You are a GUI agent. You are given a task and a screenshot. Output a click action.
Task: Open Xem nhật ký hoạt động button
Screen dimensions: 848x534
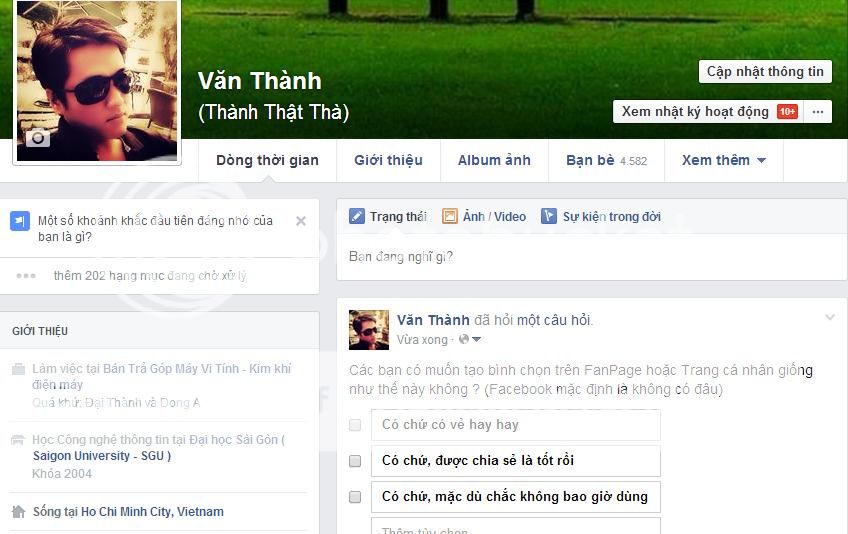tap(708, 111)
